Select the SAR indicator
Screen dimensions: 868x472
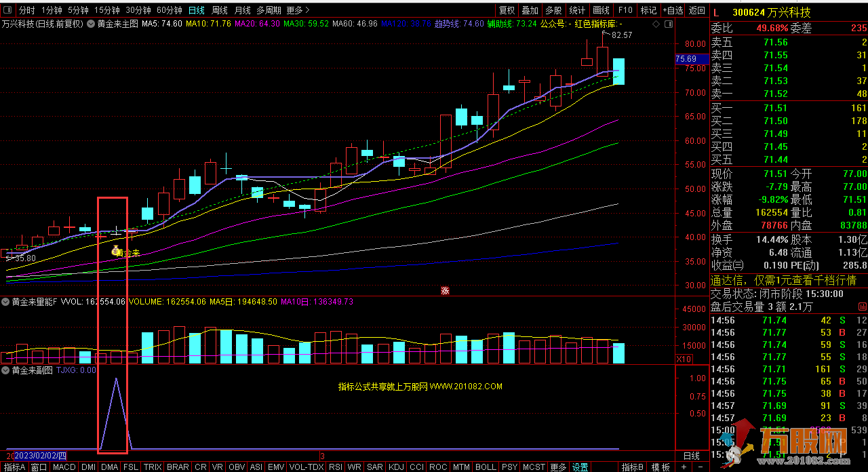coord(374,467)
